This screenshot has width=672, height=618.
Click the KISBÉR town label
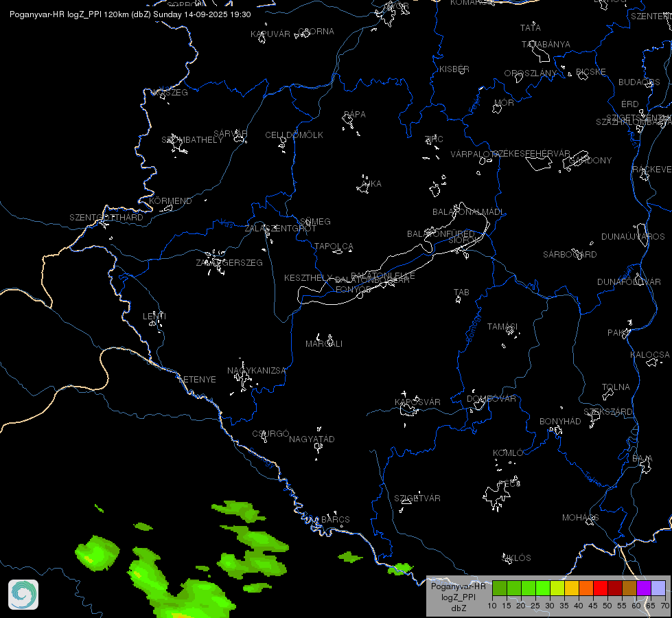click(x=454, y=69)
